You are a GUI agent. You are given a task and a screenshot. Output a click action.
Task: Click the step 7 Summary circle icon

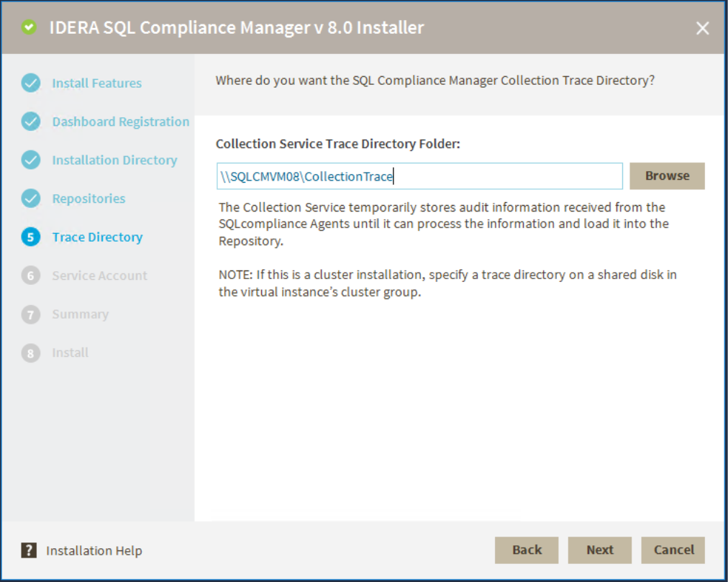click(x=31, y=314)
